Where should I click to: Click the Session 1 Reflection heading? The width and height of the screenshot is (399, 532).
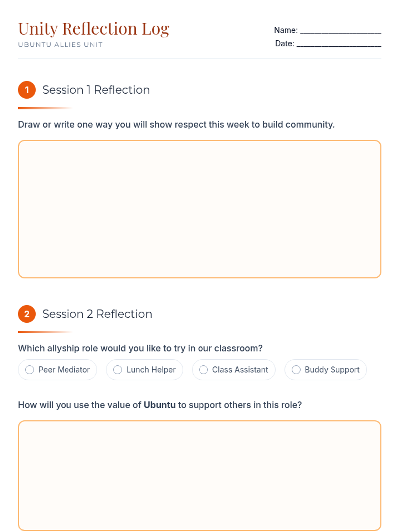pos(96,90)
